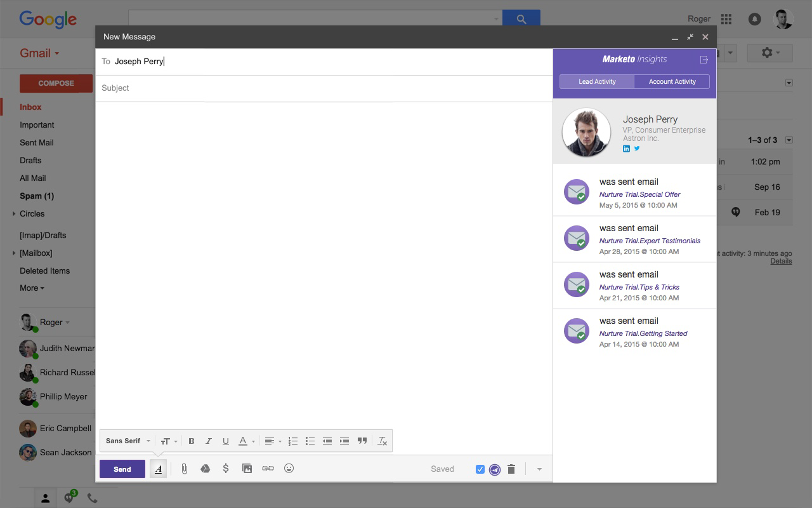This screenshot has height=508, width=812.
Task: Open Joseph Perry's Twitter profile icon
Action: [x=637, y=149]
